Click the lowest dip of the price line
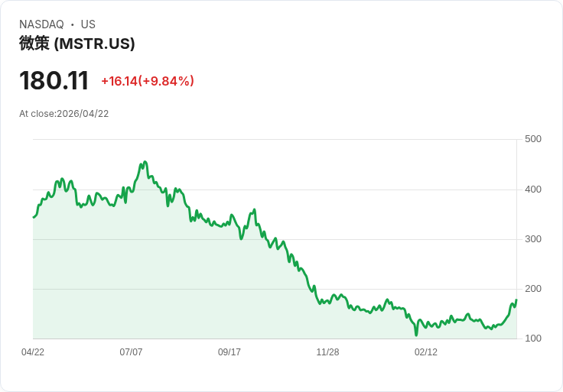This screenshot has height=392, width=563. pos(416,335)
